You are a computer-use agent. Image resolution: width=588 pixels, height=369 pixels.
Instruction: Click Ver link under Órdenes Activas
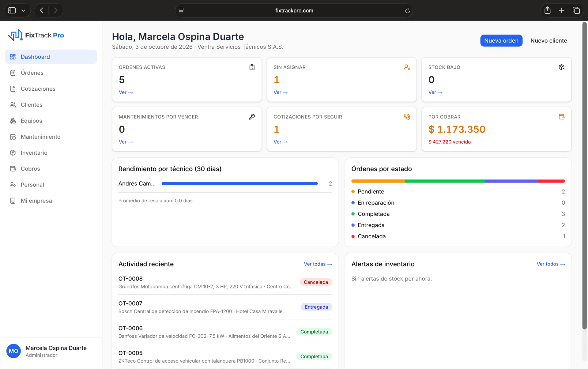point(126,92)
